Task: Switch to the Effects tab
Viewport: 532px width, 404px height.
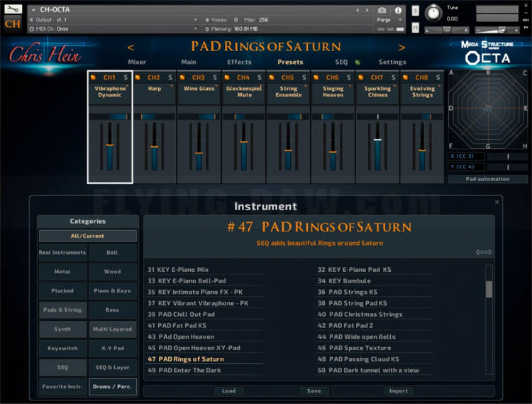Action: point(239,62)
